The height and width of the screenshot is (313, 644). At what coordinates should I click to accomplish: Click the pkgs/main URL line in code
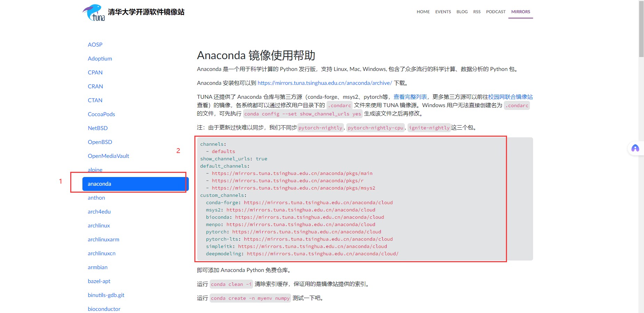[289, 173]
